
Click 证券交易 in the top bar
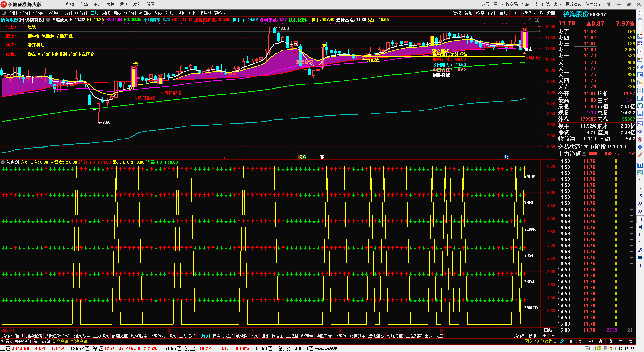[489, 4]
